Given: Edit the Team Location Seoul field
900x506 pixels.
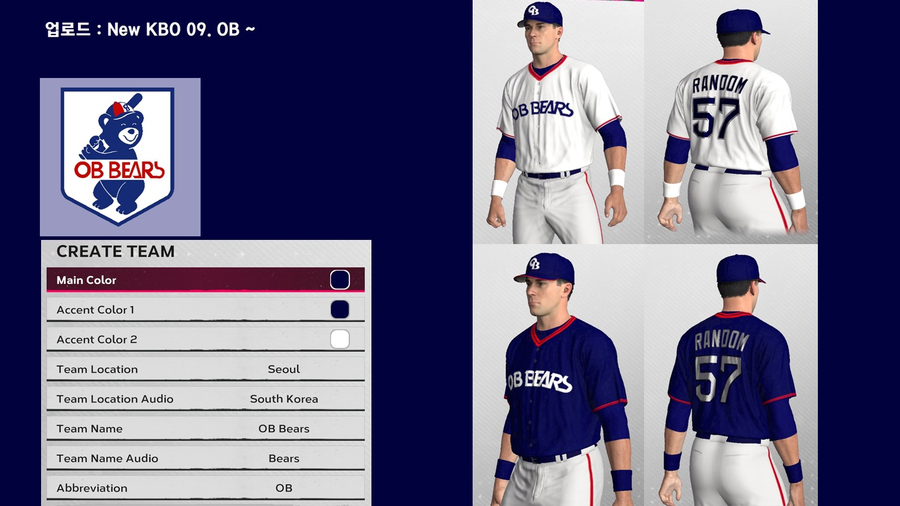Looking at the screenshot, I should [205, 369].
